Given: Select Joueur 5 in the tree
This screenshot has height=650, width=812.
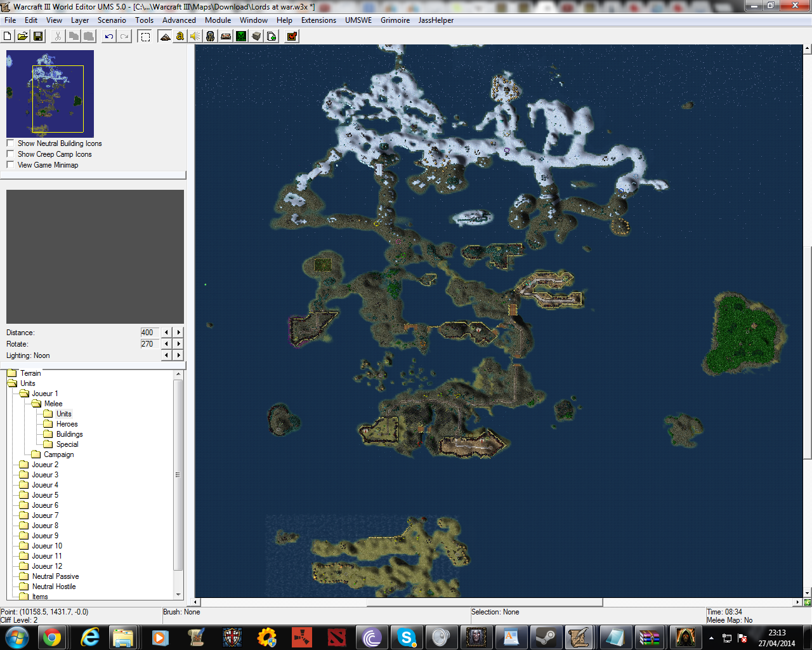Looking at the screenshot, I should [x=45, y=495].
